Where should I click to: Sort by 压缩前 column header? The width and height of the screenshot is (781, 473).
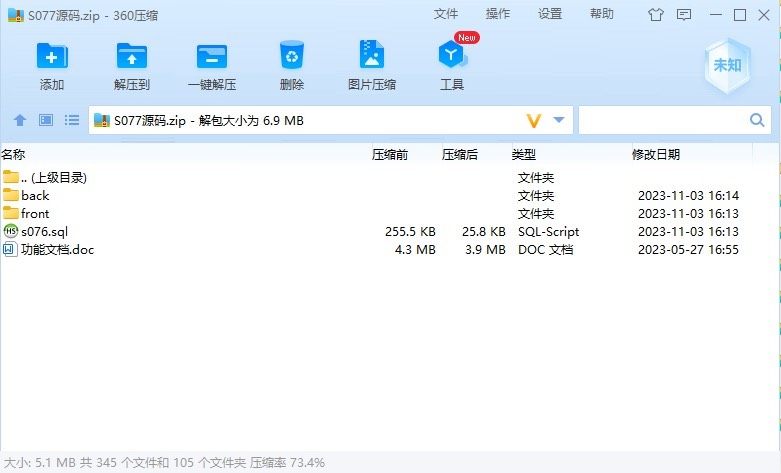(390, 155)
